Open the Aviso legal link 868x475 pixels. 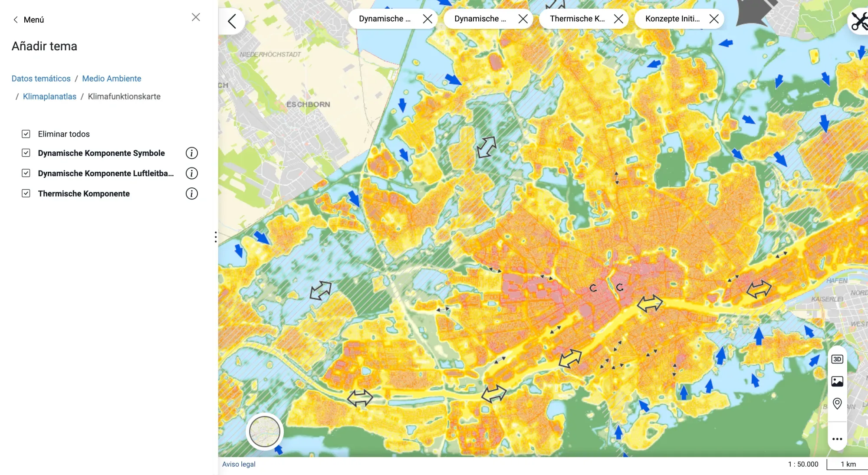239,464
